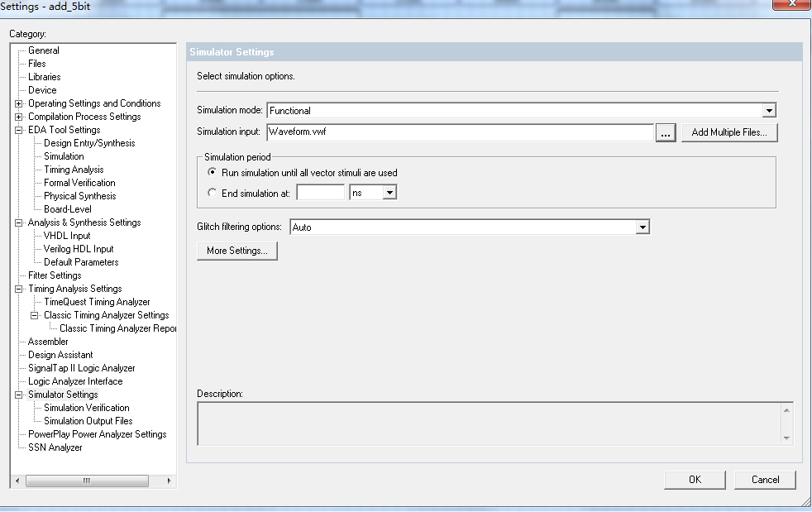Select Libraries category
812x512 pixels.
(44, 77)
